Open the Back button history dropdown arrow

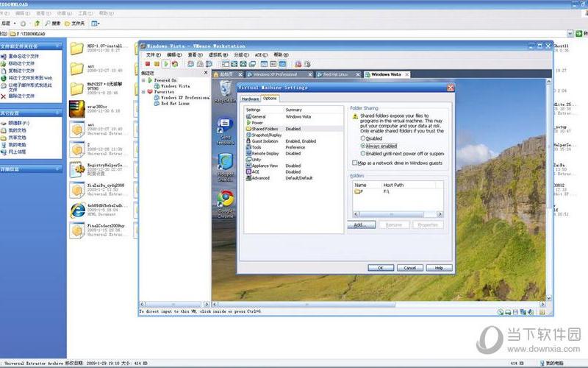15,24
